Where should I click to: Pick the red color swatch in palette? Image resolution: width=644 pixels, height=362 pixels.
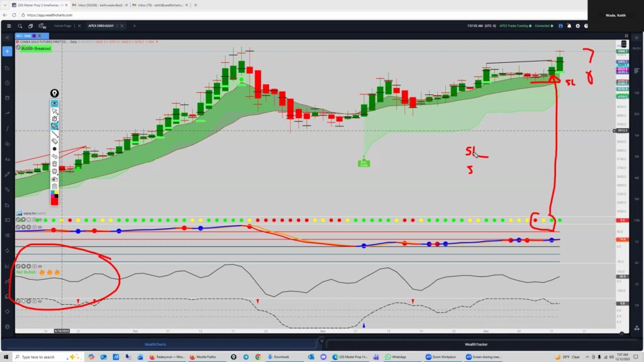pyautogui.click(x=55, y=200)
